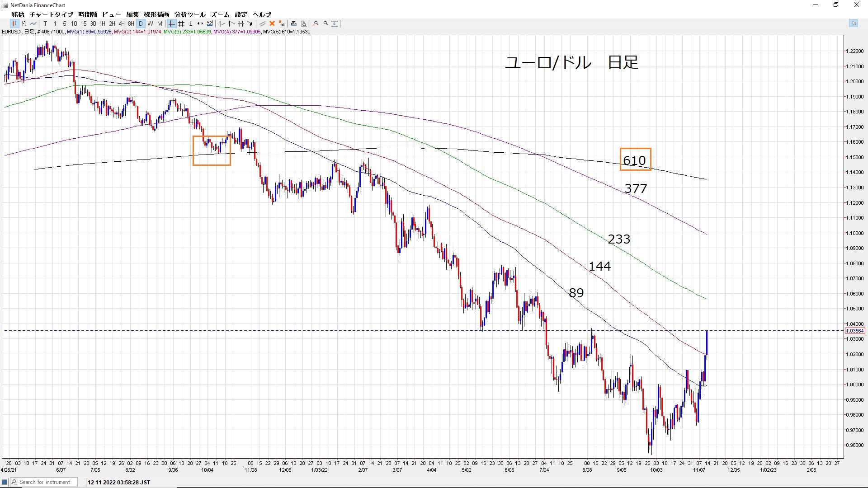Toggle the chart grid lines button

click(181, 23)
